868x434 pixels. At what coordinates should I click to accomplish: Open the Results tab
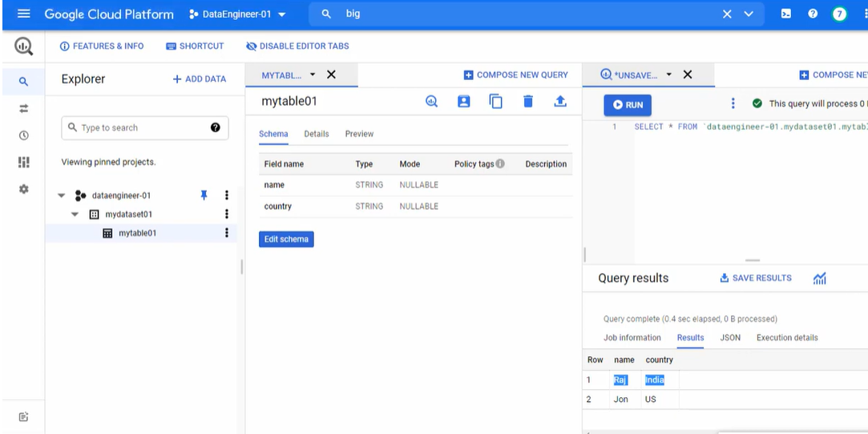click(x=690, y=338)
